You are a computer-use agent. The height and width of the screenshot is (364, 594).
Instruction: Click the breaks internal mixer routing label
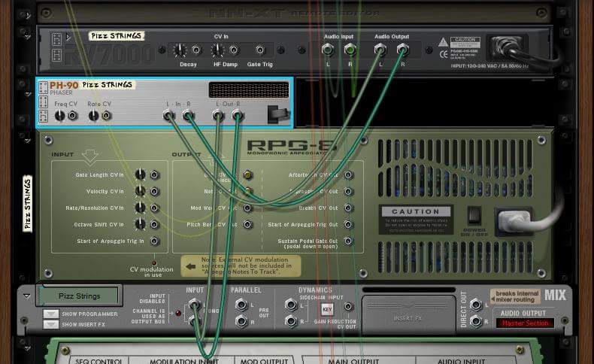517,296
